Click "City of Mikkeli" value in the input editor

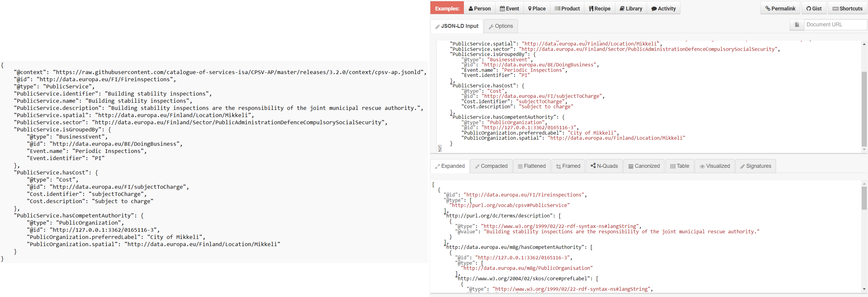click(x=592, y=133)
